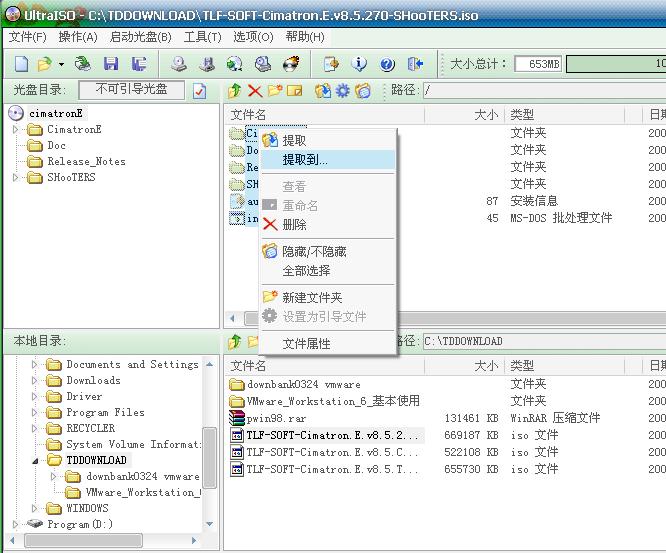Expand the SHooTERS folder in disc tree
666x553 pixels.
[16, 177]
